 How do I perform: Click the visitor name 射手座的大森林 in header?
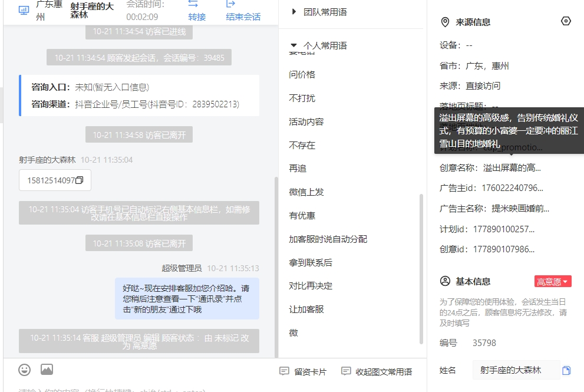coord(92,11)
